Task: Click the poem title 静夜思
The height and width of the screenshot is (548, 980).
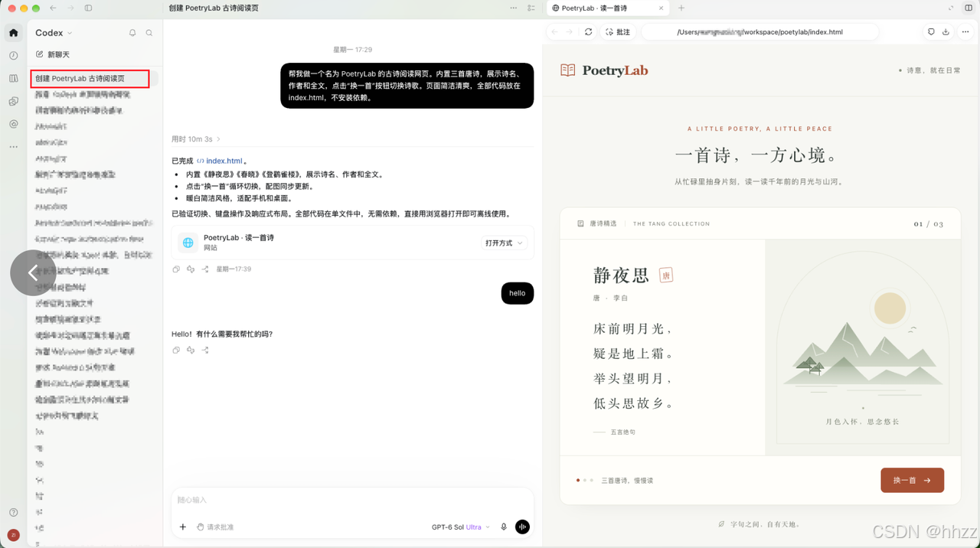Action: (x=621, y=276)
